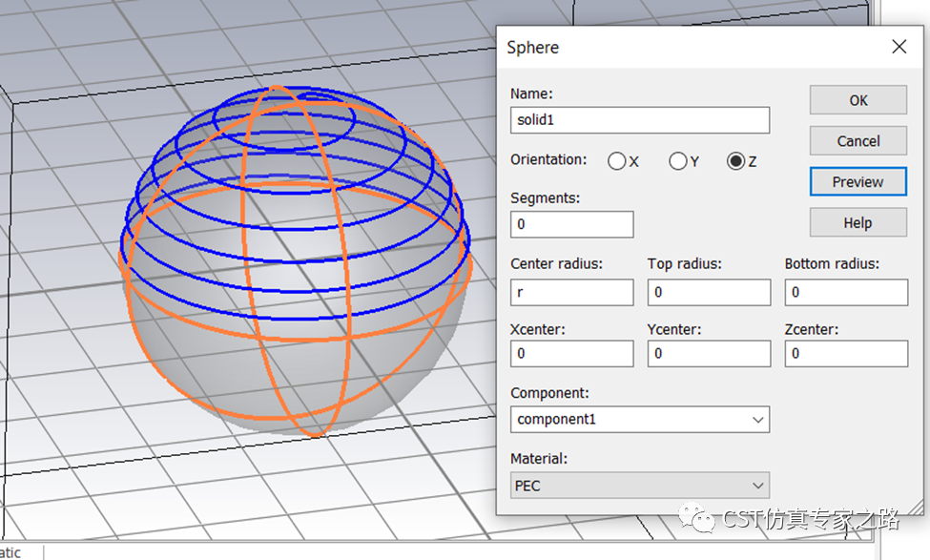Open the Material dropdown showing PEC
Image resolution: width=930 pixels, height=560 pixels.
(x=639, y=486)
